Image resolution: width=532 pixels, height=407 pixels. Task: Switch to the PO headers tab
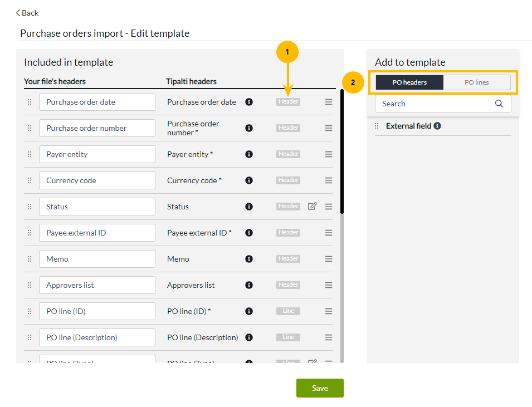tap(409, 82)
